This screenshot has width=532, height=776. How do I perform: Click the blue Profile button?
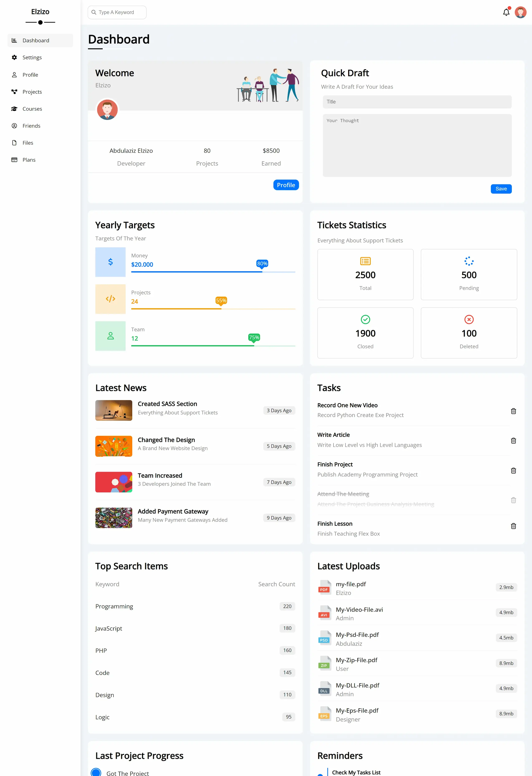tap(286, 185)
